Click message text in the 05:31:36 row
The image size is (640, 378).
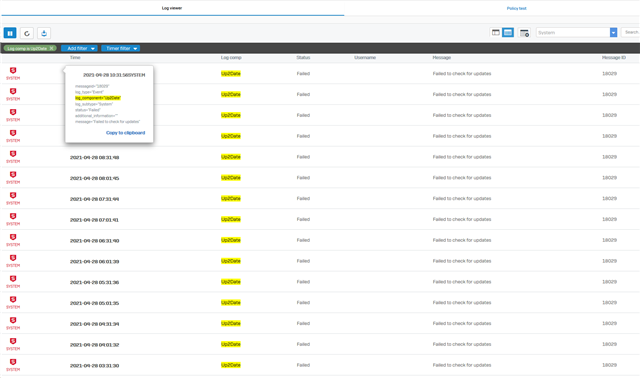tap(462, 282)
